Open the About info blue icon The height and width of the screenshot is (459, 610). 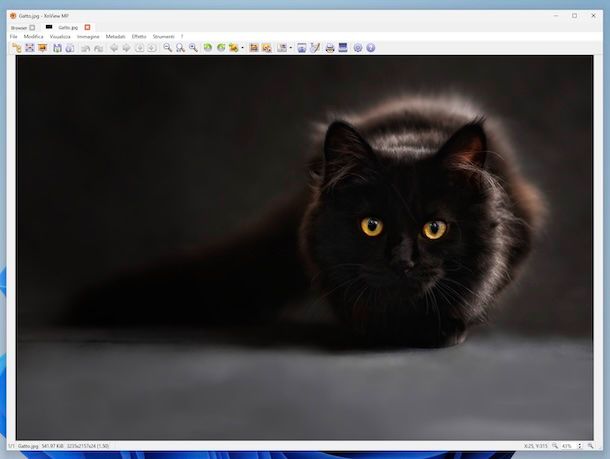(371, 48)
